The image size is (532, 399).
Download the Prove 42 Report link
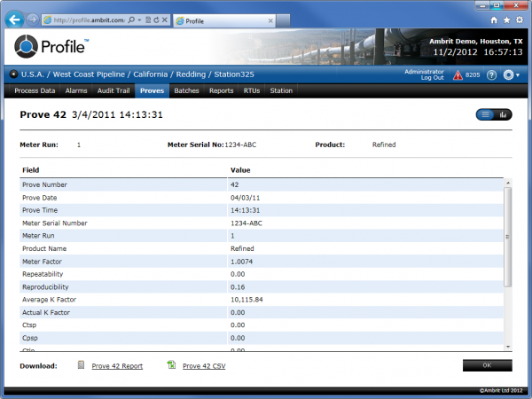click(117, 366)
